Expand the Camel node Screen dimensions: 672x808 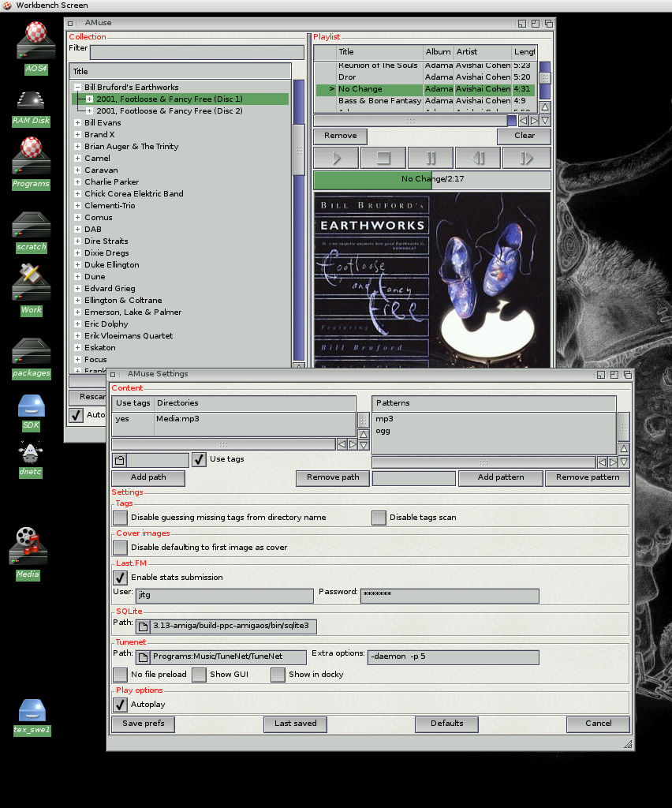(x=78, y=158)
